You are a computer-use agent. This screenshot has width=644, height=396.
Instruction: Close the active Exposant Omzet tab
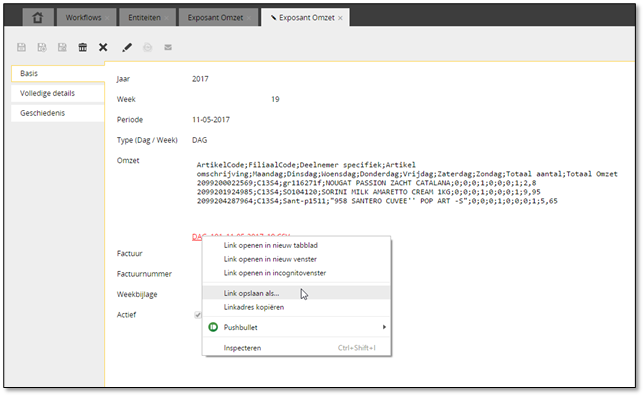click(340, 18)
